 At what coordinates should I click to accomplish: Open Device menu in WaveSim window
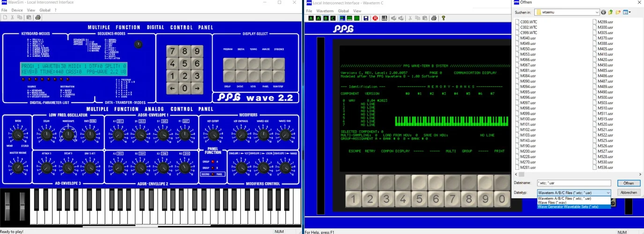(x=17, y=10)
